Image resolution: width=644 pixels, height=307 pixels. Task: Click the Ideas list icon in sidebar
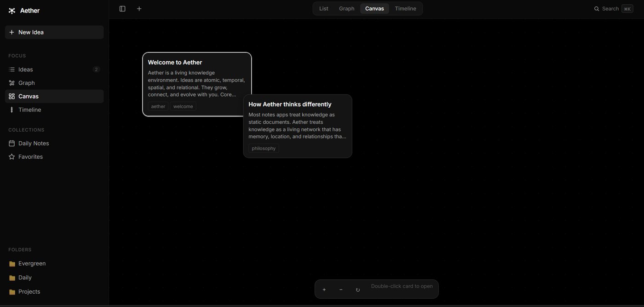coord(12,70)
